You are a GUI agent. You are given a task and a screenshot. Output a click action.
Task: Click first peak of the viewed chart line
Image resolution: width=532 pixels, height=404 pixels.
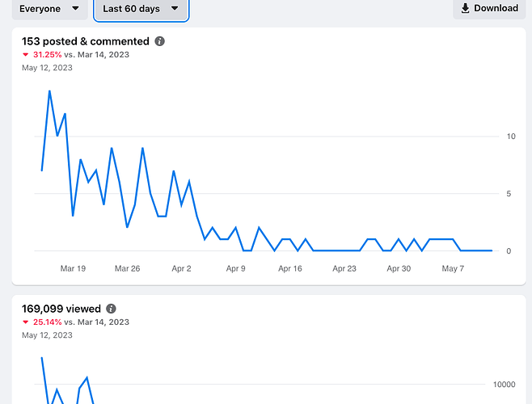tap(41, 357)
